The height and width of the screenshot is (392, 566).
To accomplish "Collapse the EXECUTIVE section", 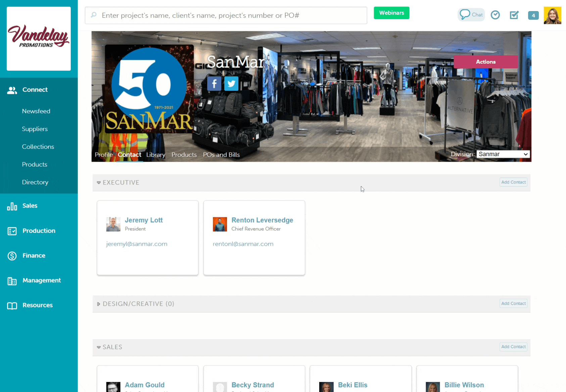I will click(99, 183).
